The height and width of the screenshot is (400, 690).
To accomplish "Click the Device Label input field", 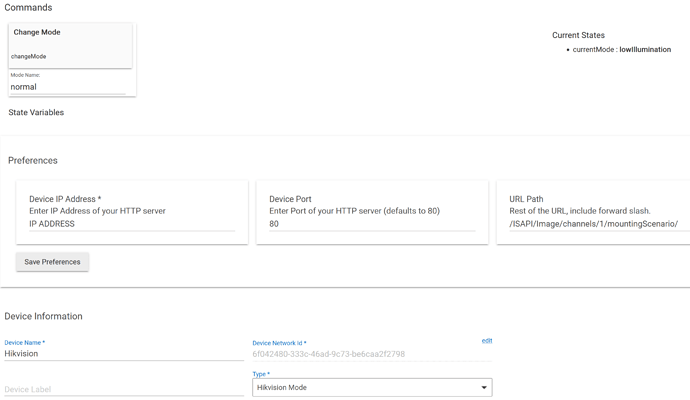I will click(x=123, y=389).
